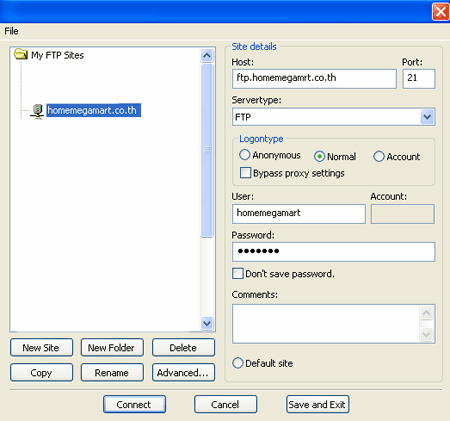Click the site tree scroll up arrow
The width and height of the screenshot is (450, 421).
[x=207, y=55]
